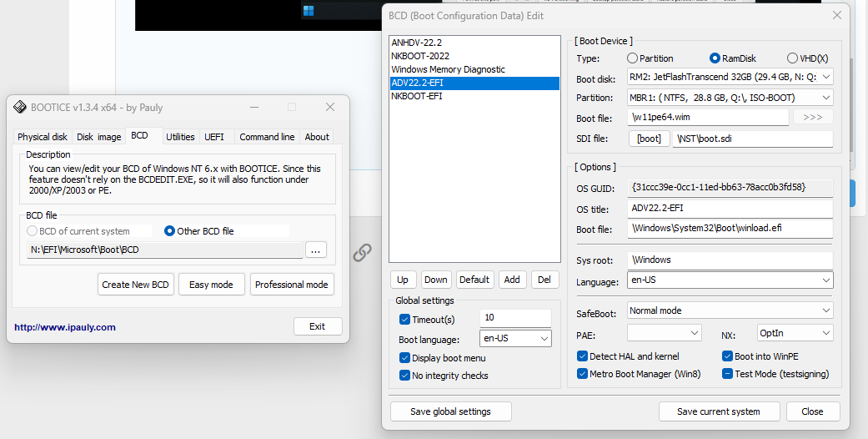The image size is (868, 439).
Task: Click the Boot file \w11pe64.wim field
Action: pos(708,117)
